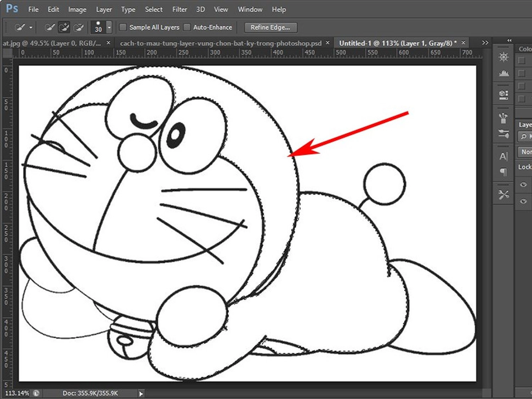The width and height of the screenshot is (532, 399).
Task: Open the View menu
Action: (221, 10)
